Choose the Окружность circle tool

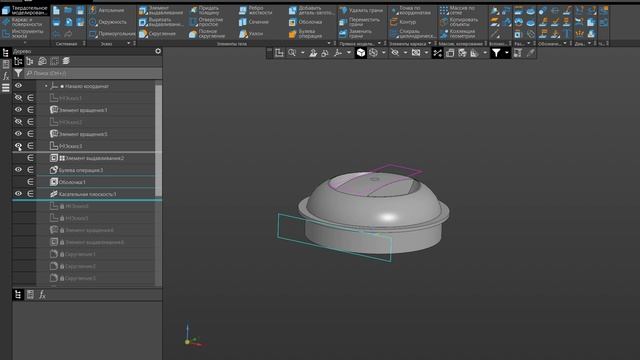[x=108, y=22]
